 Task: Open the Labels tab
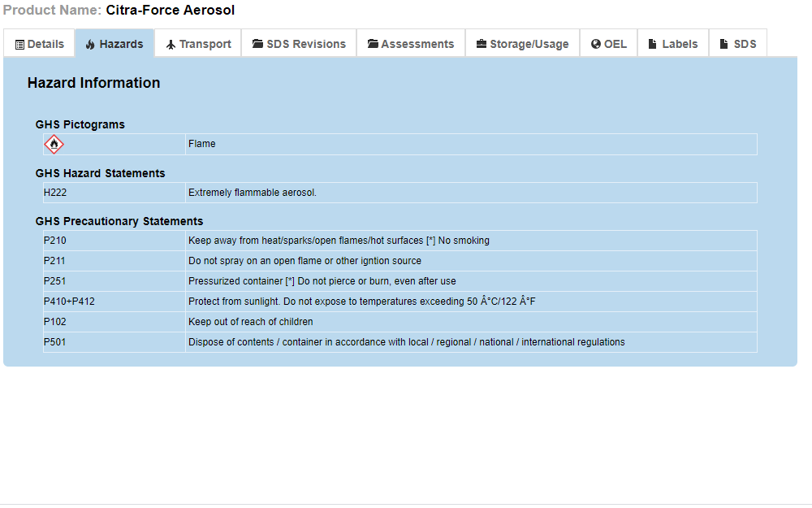[x=673, y=44]
